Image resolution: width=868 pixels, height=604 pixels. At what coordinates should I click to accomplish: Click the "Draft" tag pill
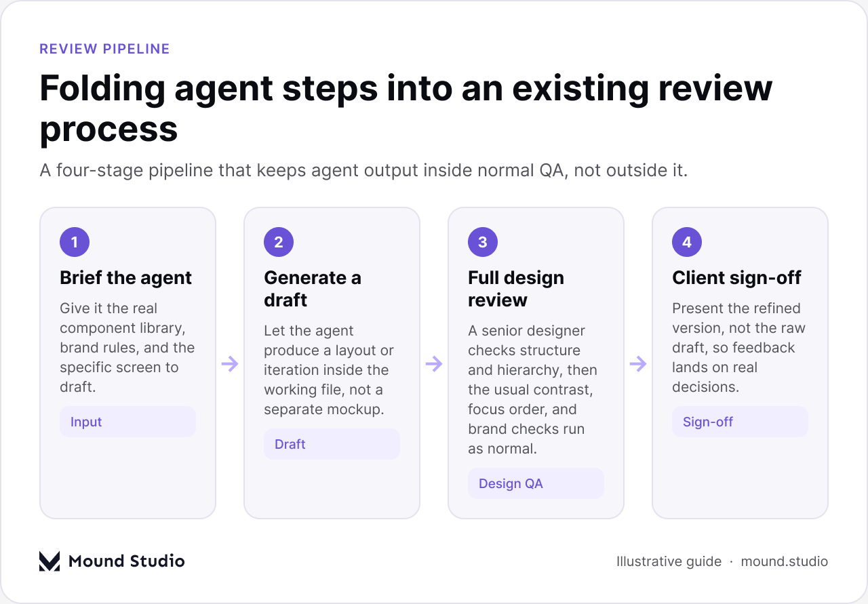(332, 444)
